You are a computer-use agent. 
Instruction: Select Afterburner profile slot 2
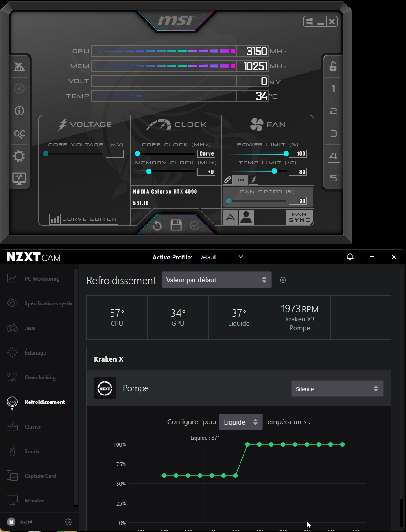[x=333, y=111]
